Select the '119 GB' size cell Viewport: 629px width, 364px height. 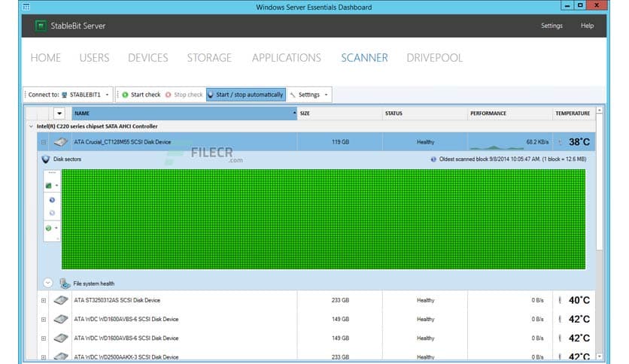point(340,142)
